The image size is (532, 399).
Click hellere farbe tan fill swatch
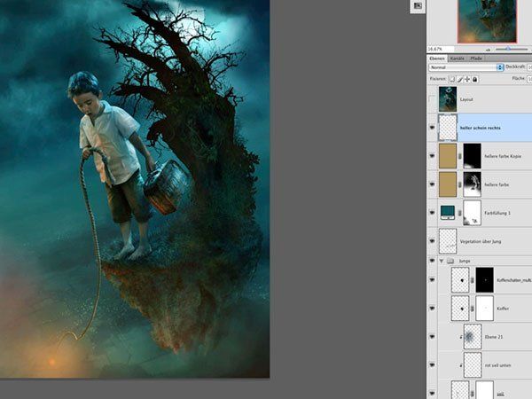click(448, 184)
